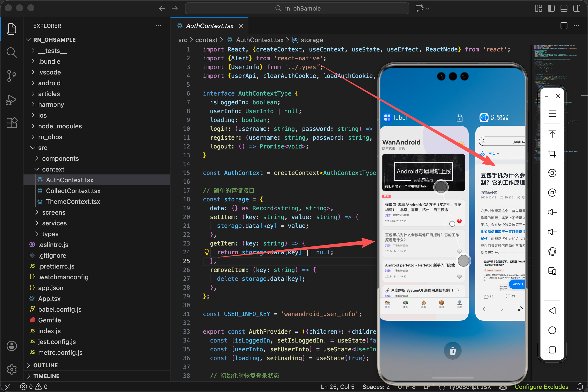The image size is (588, 392).
Task: Open the Source Control view
Action: (x=12, y=76)
